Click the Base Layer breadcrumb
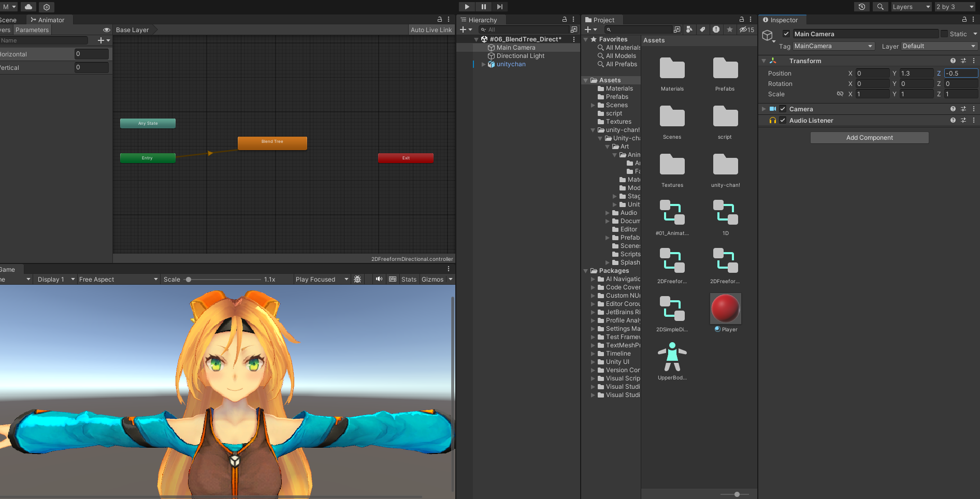 point(133,30)
